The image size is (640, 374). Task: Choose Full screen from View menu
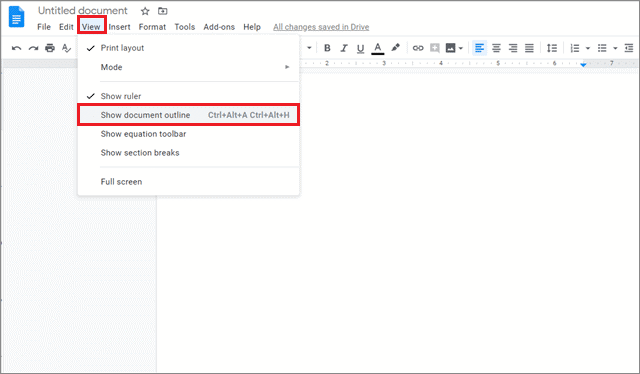(188, 182)
